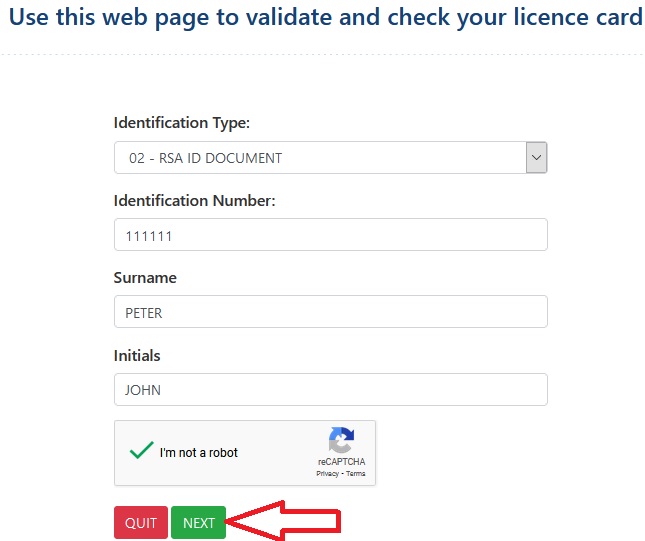Screen dimensions: 645x541
Task: Focus the Identification Number input field
Action: click(330, 235)
